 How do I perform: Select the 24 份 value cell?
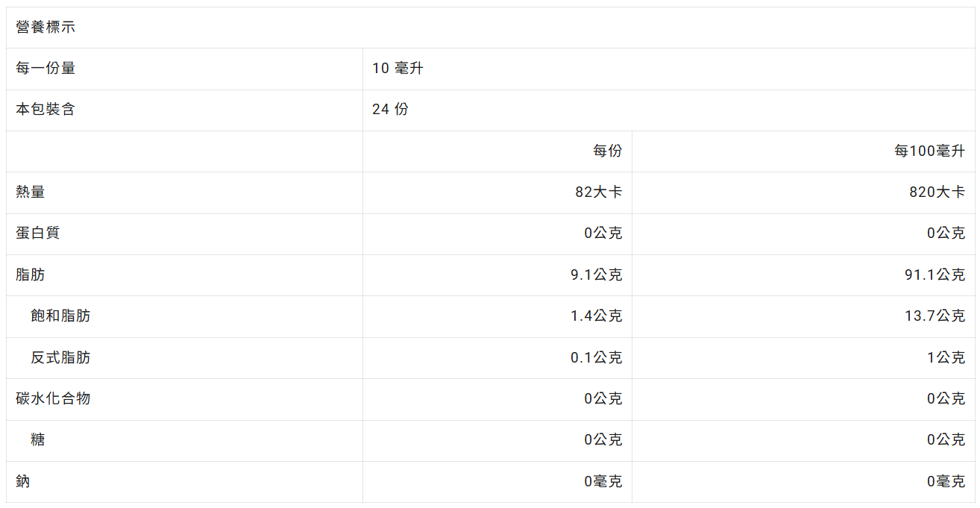coord(390,110)
